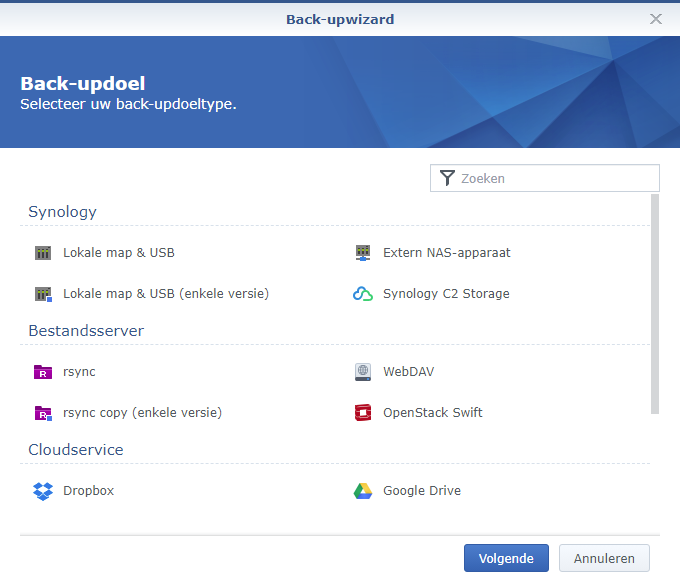Click the Volgende button
Viewport: 680px width, 580px height.
click(x=506, y=558)
